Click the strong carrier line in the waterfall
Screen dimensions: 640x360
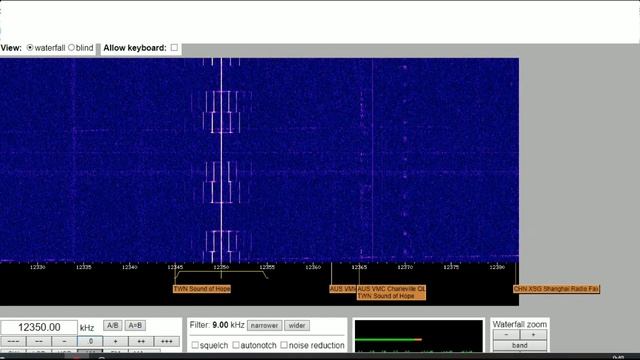[221, 160]
